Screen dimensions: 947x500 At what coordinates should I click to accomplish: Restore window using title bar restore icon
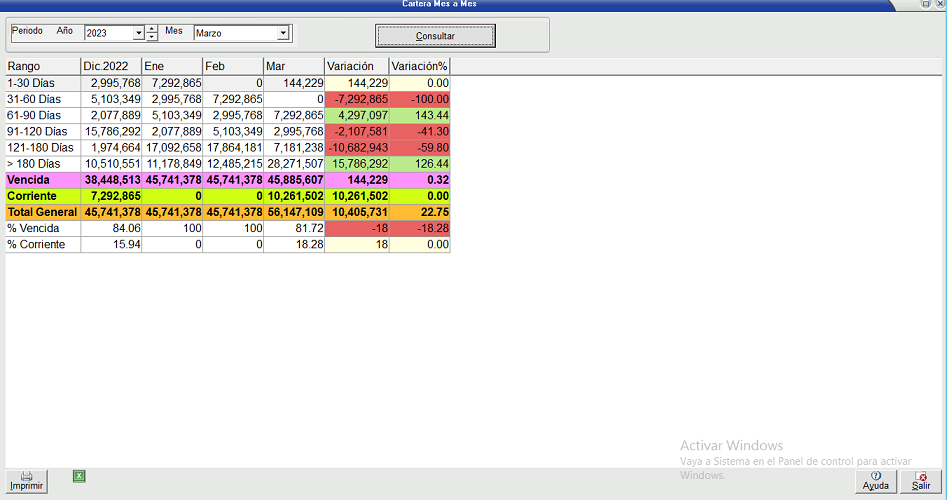(924, 5)
